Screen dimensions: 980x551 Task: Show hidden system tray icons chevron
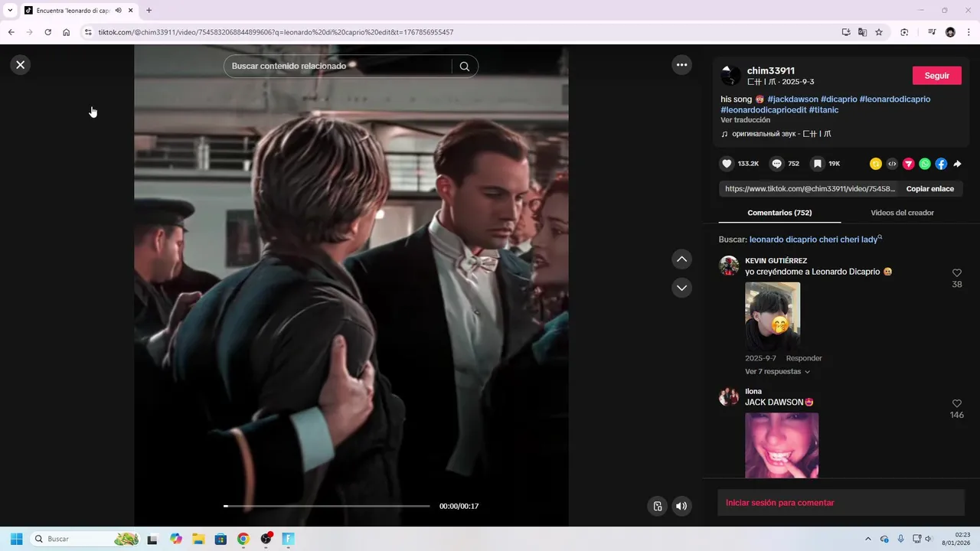[x=867, y=539]
